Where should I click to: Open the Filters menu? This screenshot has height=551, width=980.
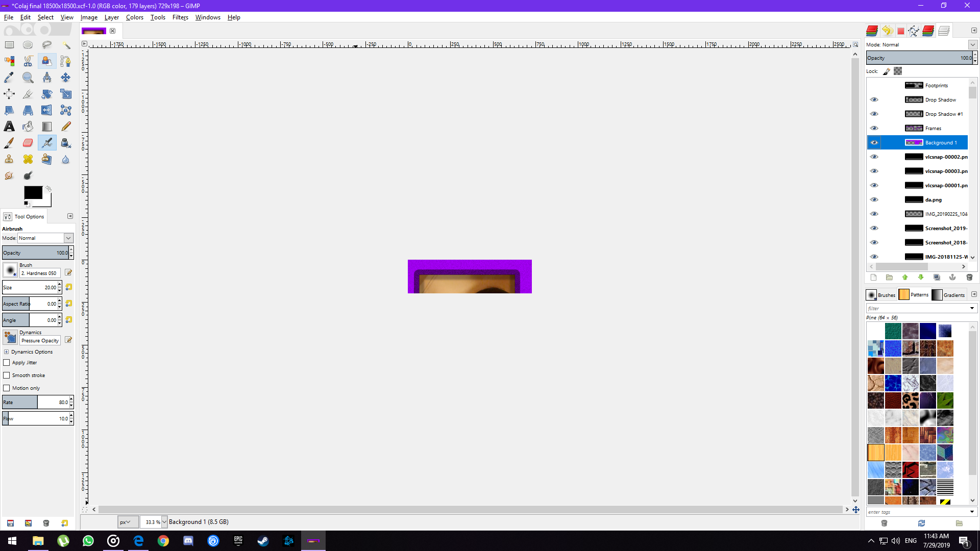coord(180,17)
